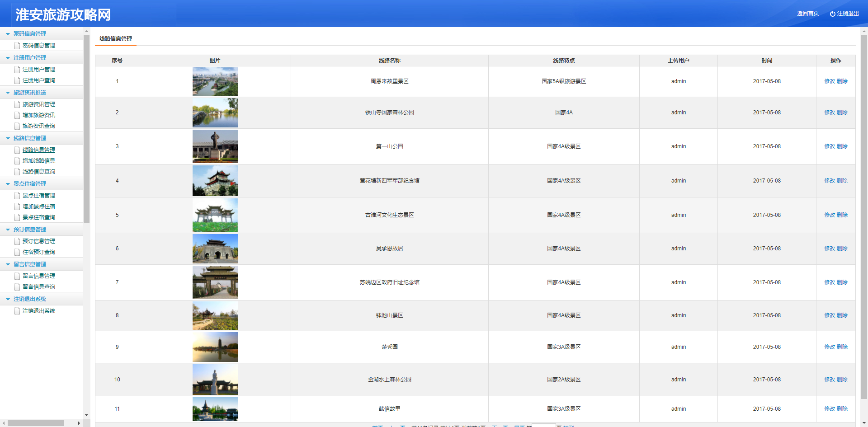Click 删除 for 楚秀园
This screenshot has width=868, height=427.
tap(842, 347)
